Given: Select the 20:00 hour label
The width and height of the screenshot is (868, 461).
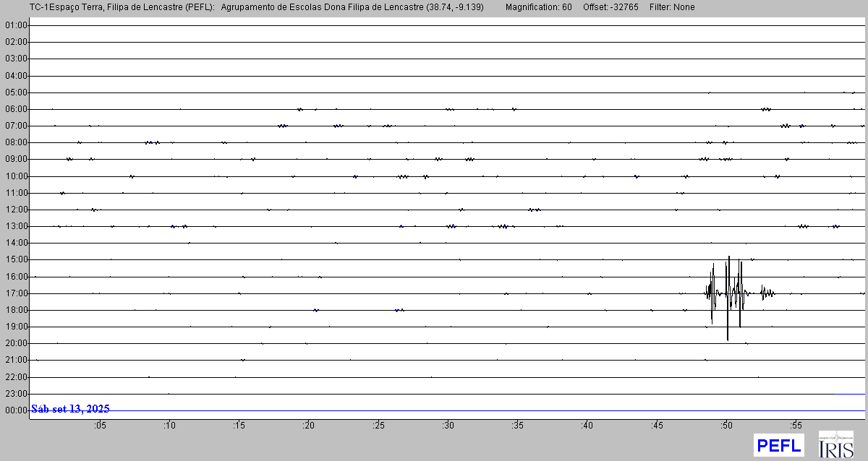Looking at the screenshot, I should [15, 343].
